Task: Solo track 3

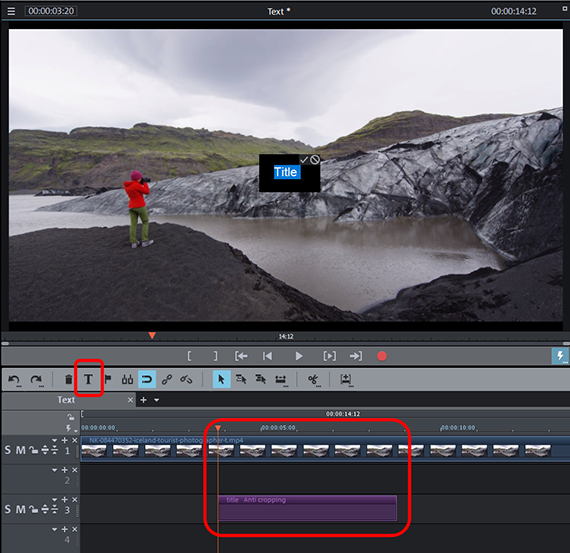Action: [8, 510]
